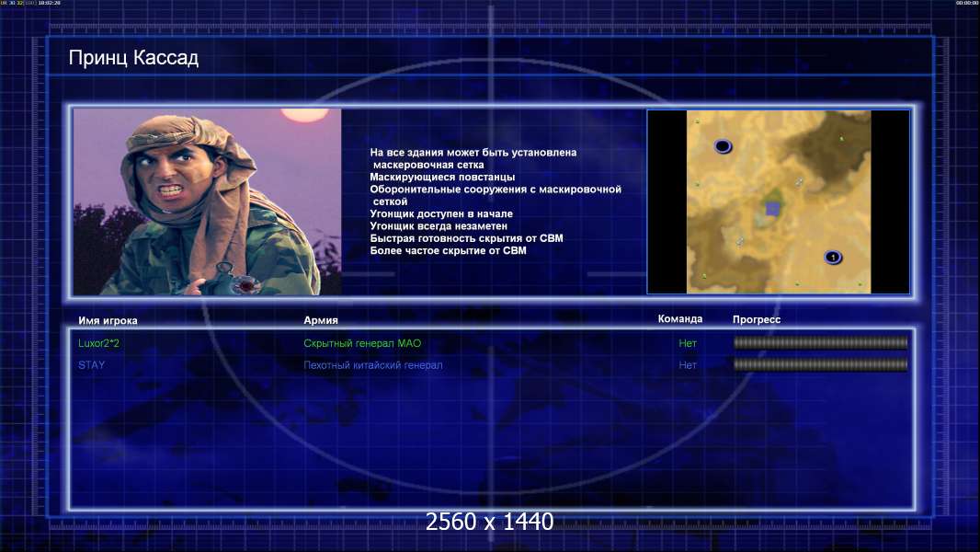Click the "Имя игрока" column header
The height and width of the screenshot is (552, 980).
(x=108, y=321)
